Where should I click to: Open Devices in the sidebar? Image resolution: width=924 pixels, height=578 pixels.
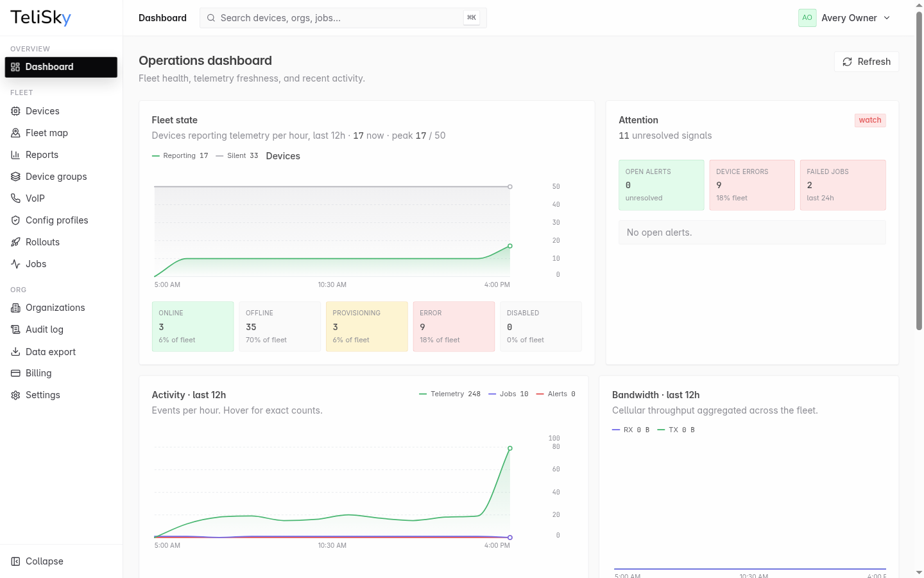tap(61, 111)
